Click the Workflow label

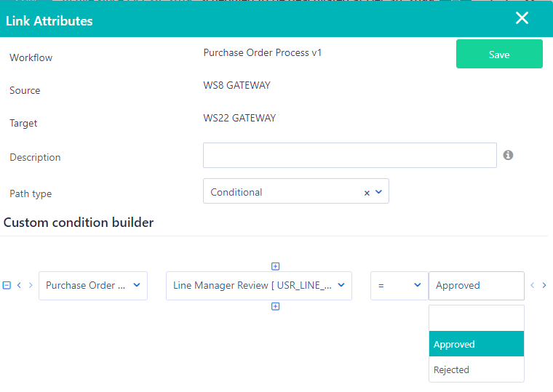coord(31,57)
